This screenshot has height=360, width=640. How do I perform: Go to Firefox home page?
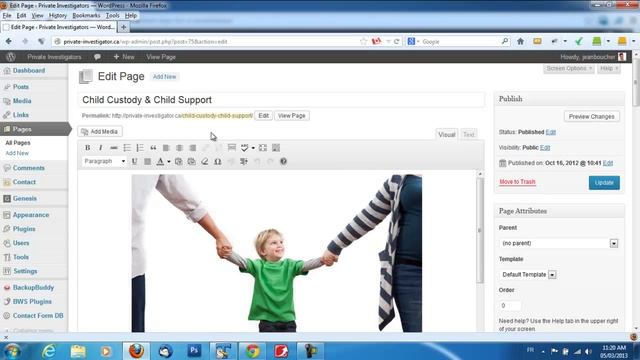click(x=520, y=41)
